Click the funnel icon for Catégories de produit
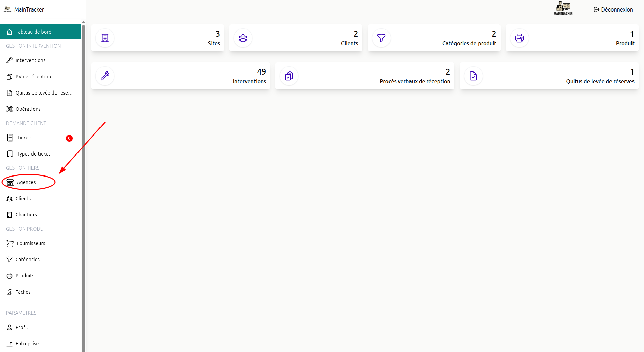 click(381, 38)
